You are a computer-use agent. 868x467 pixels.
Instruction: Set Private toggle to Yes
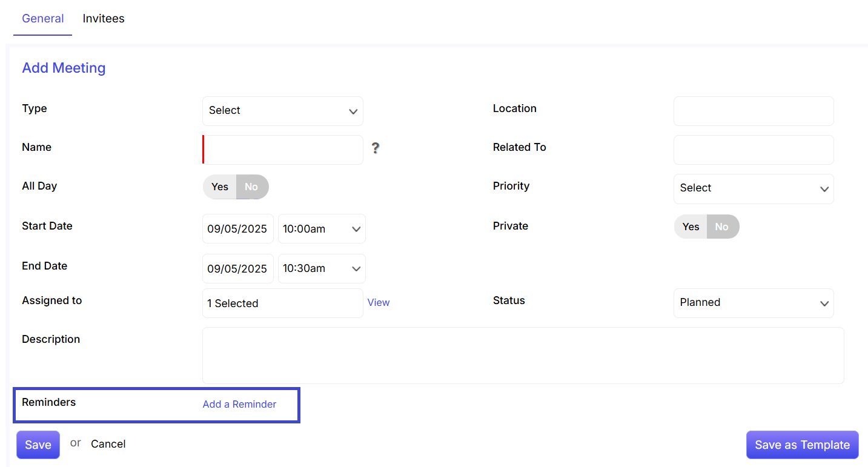point(691,227)
